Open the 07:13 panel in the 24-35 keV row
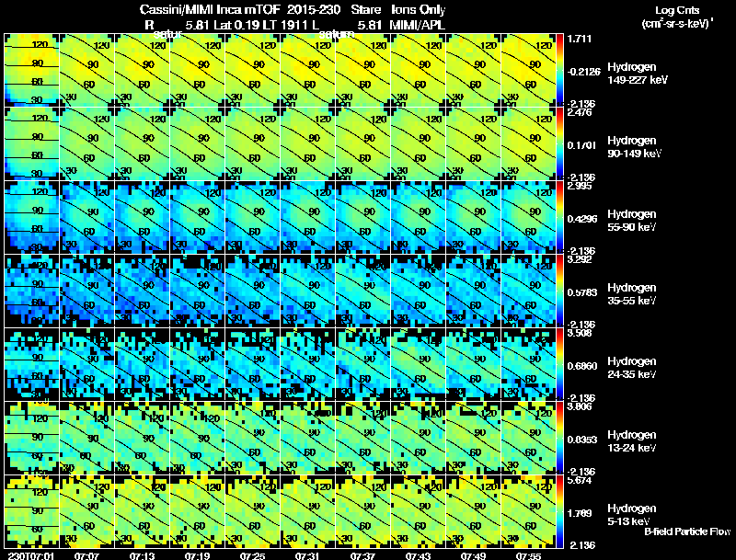736x560 pixels. click(x=142, y=364)
